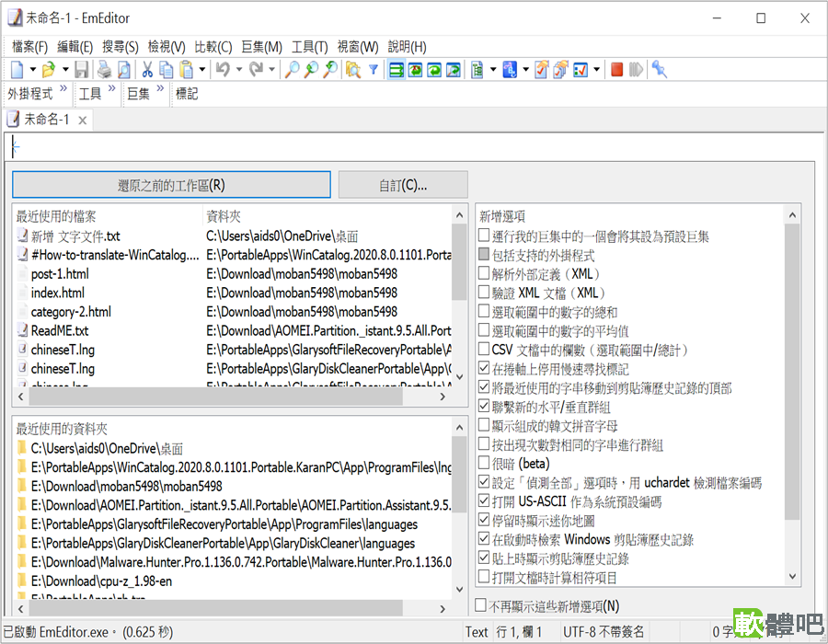Open the 編輯(E) menu
This screenshot has width=828, height=644.
pyautogui.click(x=75, y=47)
